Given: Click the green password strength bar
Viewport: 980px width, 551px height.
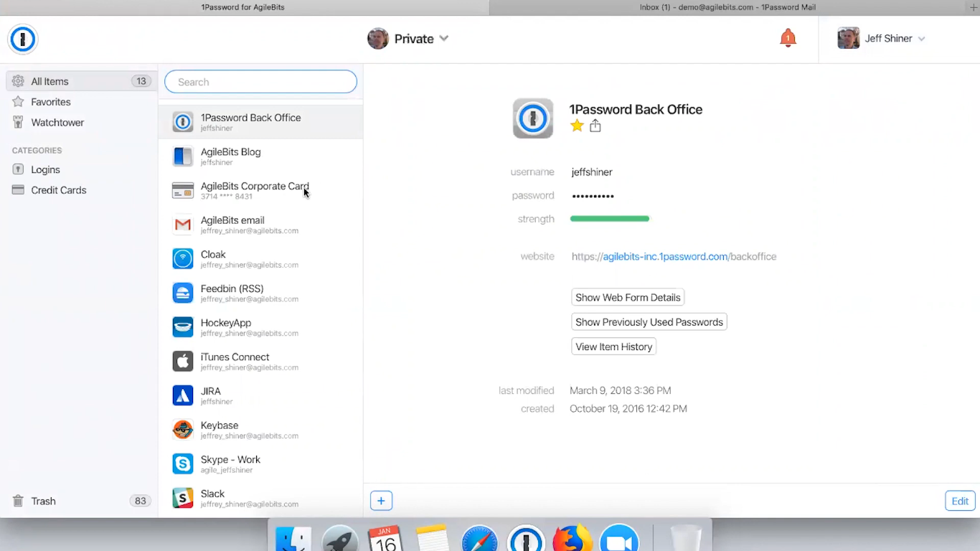Looking at the screenshot, I should point(609,219).
